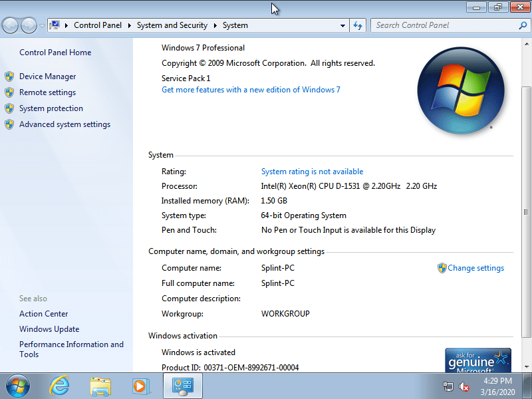Launch Internet Explorer from taskbar

point(59,386)
